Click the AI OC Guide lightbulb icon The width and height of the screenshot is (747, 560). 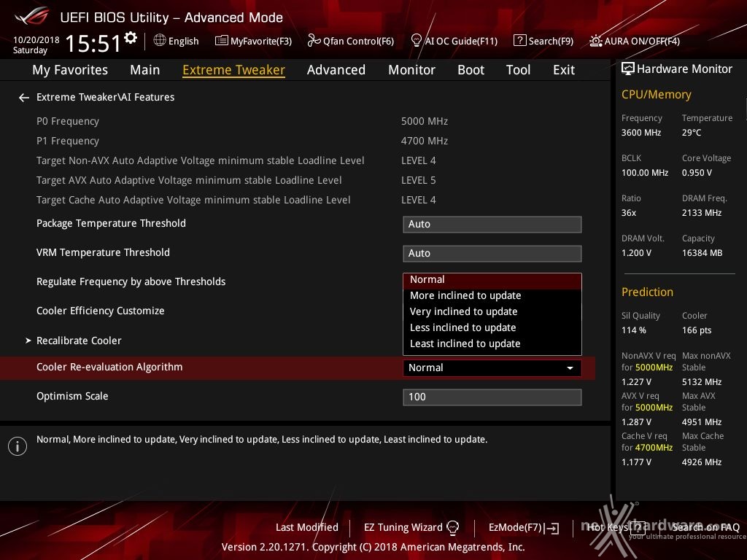[x=417, y=41]
